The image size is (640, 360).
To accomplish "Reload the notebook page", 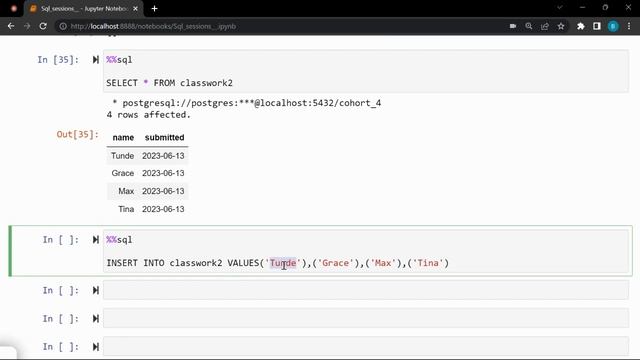I will (x=43, y=26).
